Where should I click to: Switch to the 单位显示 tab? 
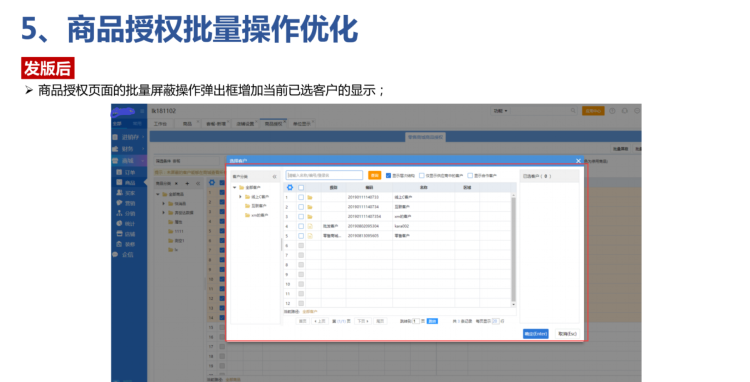(302, 124)
